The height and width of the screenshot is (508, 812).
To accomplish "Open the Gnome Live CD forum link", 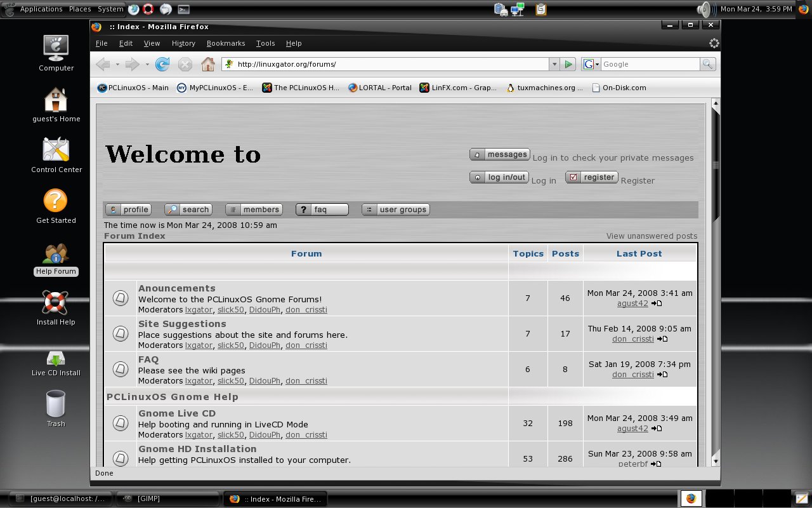I will pyautogui.click(x=177, y=413).
